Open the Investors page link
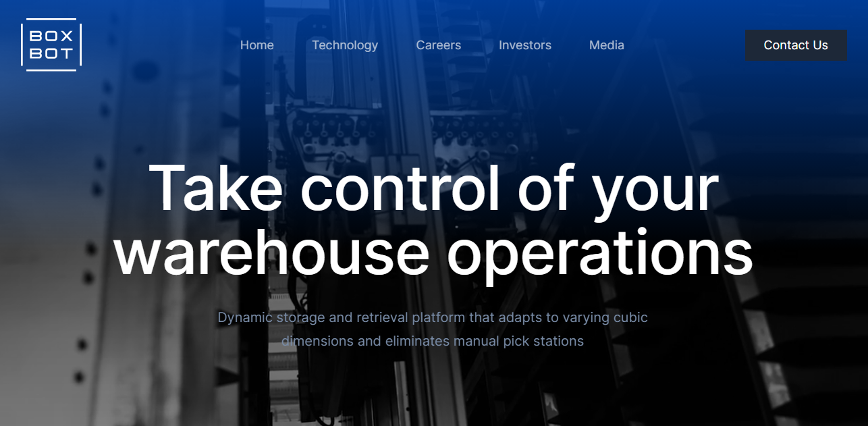Image resolution: width=868 pixels, height=426 pixels. coord(525,45)
